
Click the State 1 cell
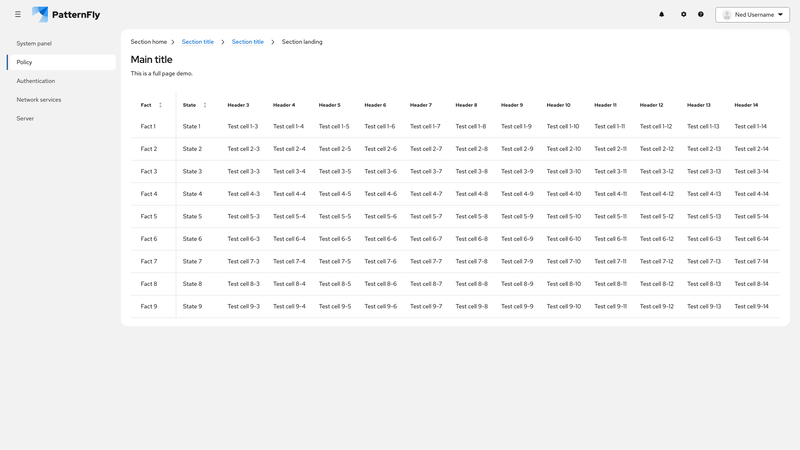click(192, 127)
